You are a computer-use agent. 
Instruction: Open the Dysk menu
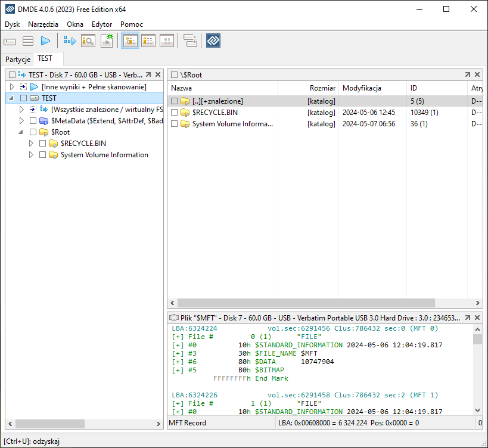[13, 24]
